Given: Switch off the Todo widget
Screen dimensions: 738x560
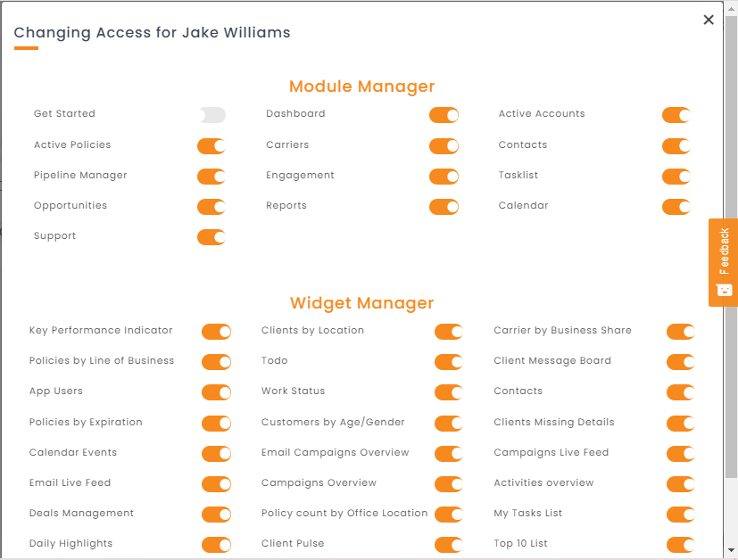Looking at the screenshot, I should [449, 362].
